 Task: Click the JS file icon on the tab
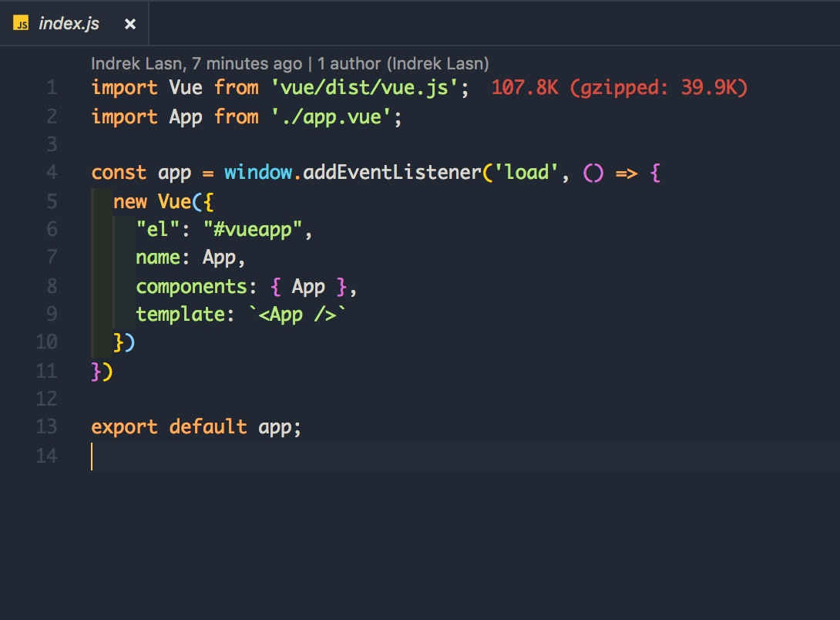[x=21, y=24]
